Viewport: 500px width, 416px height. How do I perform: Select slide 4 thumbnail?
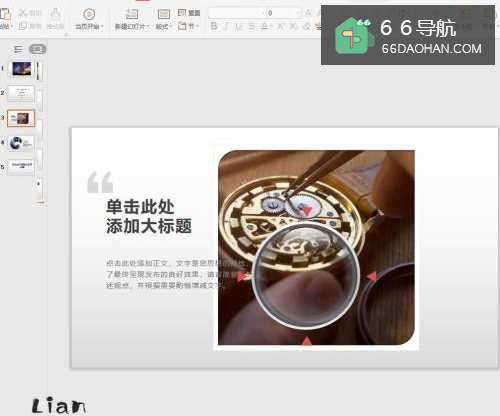(x=21, y=144)
